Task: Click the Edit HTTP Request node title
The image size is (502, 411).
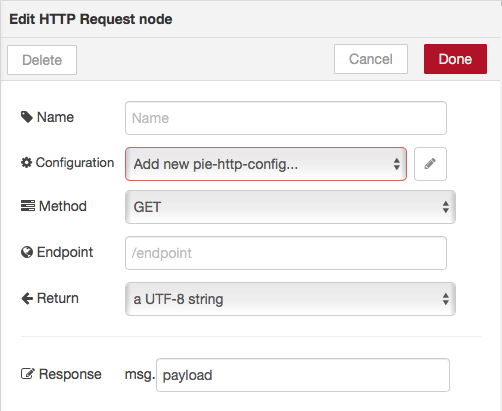Action: (x=91, y=19)
